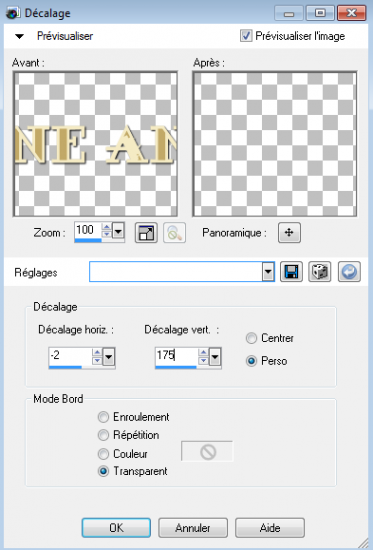
Task: Open the Réglages presets dropdown
Action: [x=268, y=272]
